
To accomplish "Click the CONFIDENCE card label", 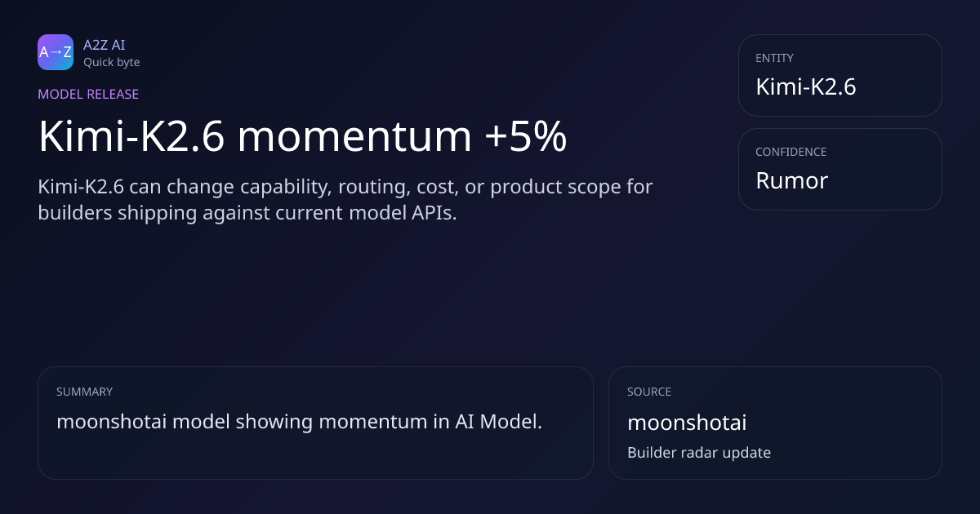I will pos(791,152).
